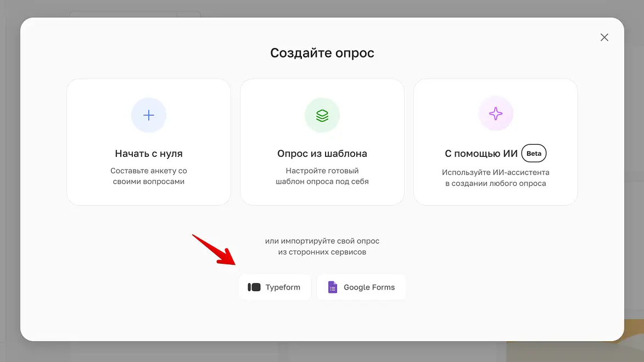Click the red arrow pointing at Typeform
Screen dimensions: 644x362
click(214, 250)
